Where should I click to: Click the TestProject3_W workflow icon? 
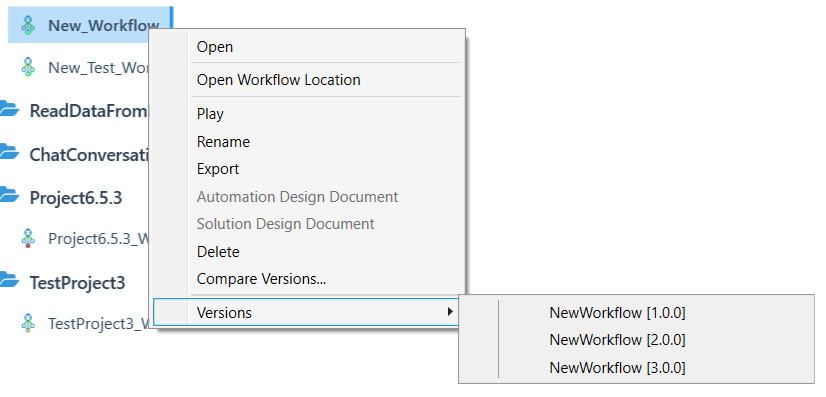click(28, 323)
